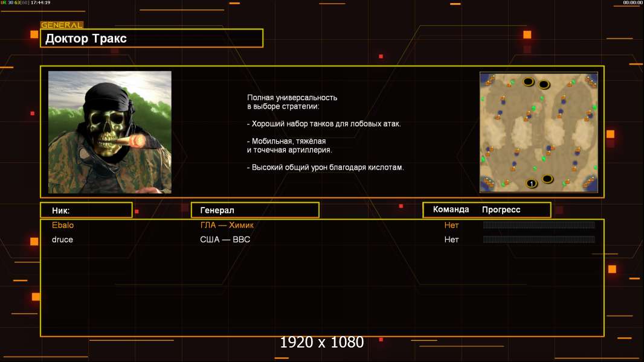Click the 'Ник:' column header
Screen dimensions: 644x362
86,211
